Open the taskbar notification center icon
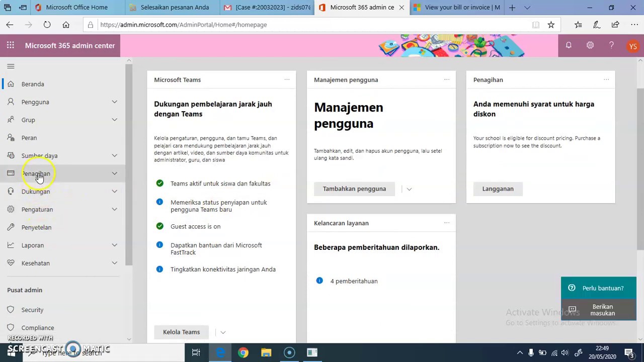 [x=629, y=353]
